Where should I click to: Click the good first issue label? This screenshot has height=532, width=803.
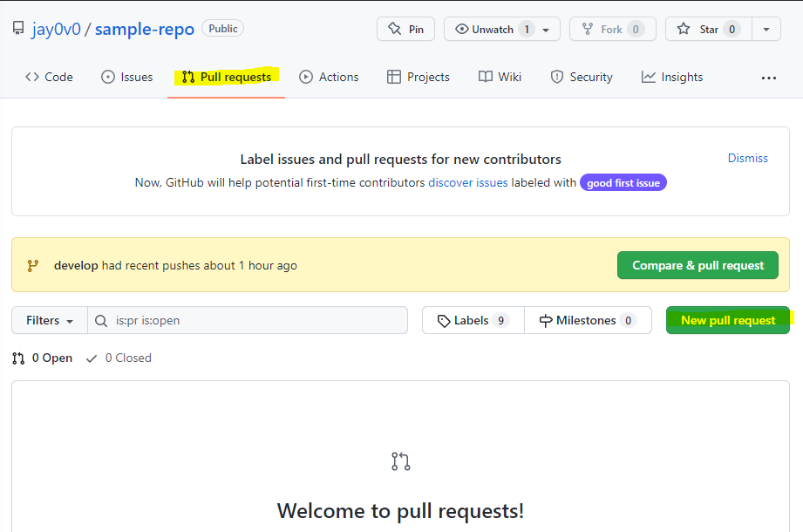click(x=623, y=183)
